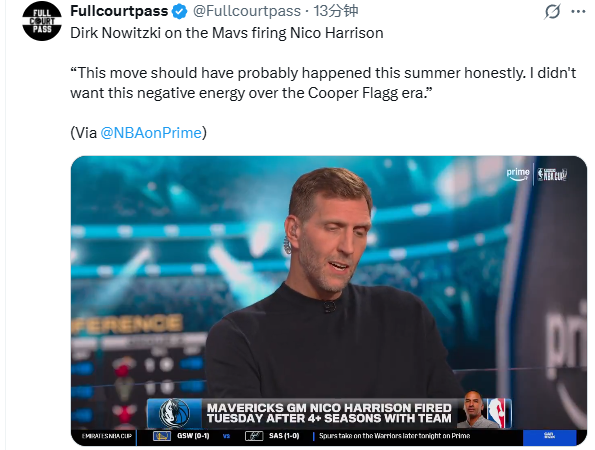Click the Prime logo in video corner

pyautogui.click(x=518, y=174)
